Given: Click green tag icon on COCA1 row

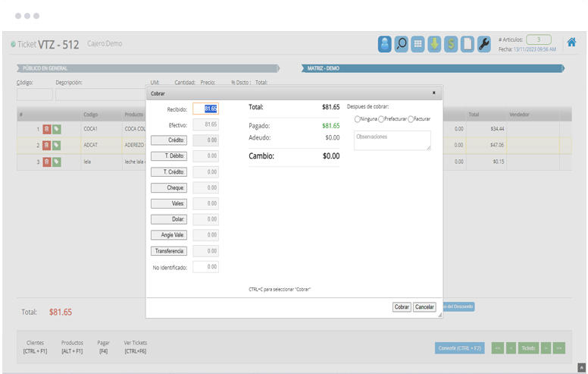Looking at the screenshot, I should point(57,129).
